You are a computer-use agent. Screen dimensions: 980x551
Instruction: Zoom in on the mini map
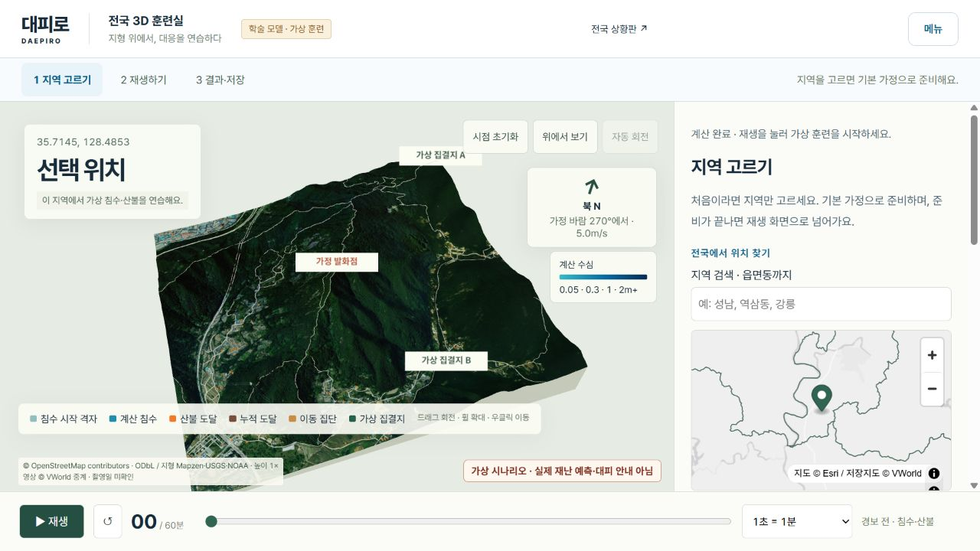tap(932, 355)
